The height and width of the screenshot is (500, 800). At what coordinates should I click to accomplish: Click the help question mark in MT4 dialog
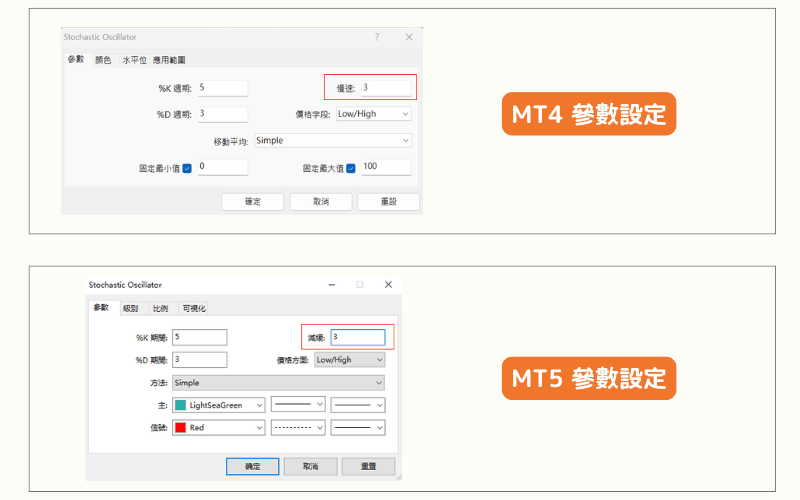(x=377, y=37)
